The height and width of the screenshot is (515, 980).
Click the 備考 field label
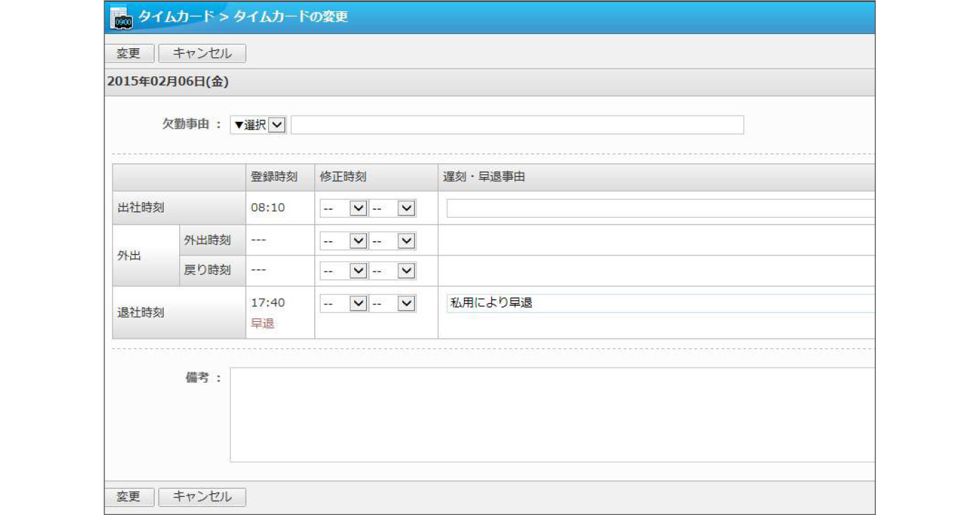198,378
